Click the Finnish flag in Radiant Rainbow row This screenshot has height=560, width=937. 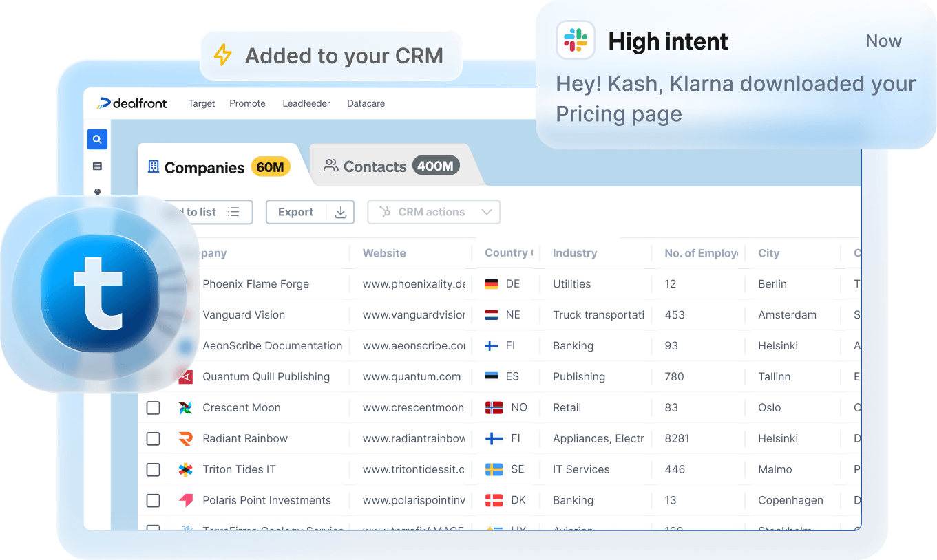click(x=494, y=438)
